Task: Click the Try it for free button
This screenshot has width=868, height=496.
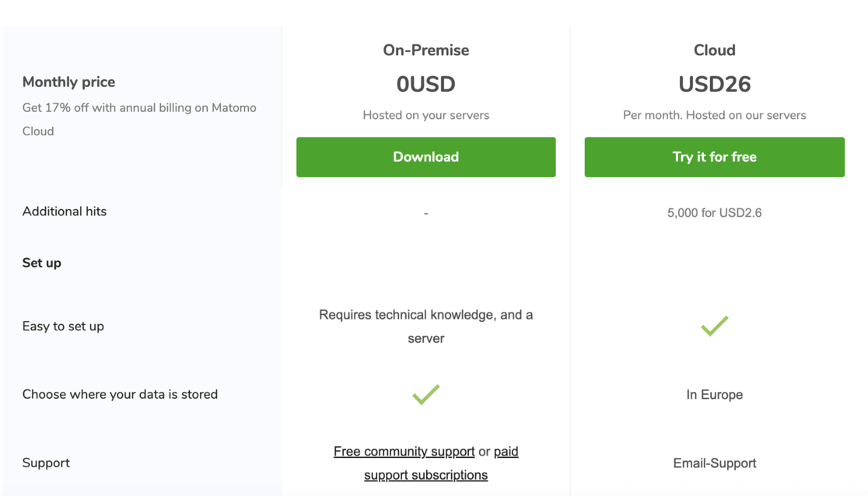Action: click(x=714, y=157)
